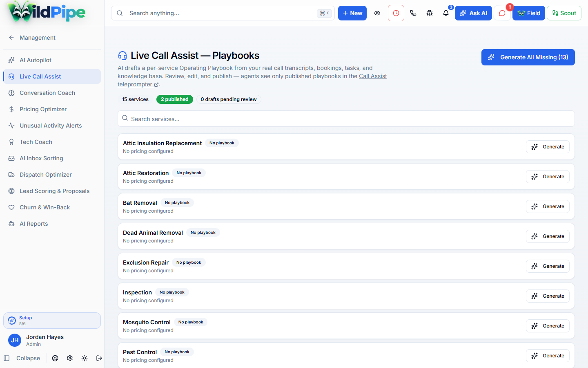The image size is (588, 368).
Task: Open the Call Assist teleprompter link
Action: click(373, 76)
